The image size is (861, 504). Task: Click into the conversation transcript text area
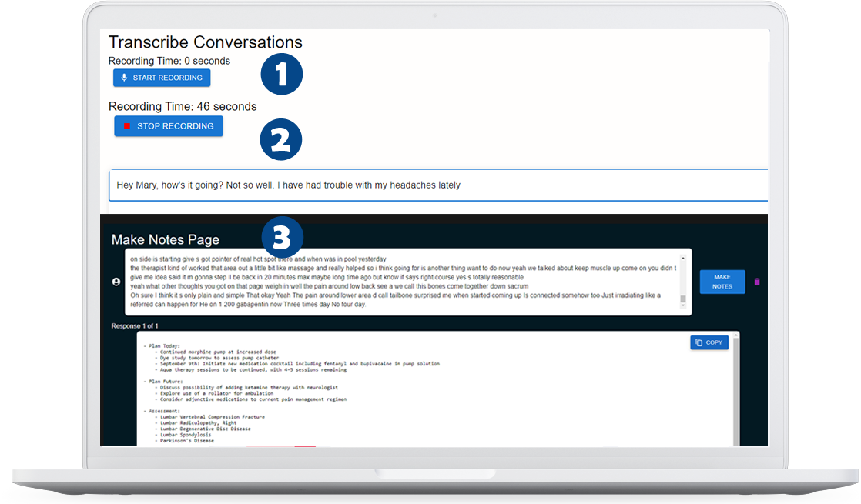click(x=400, y=281)
